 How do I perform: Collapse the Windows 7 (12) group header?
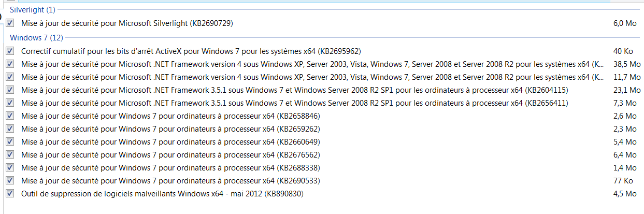click(36, 38)
